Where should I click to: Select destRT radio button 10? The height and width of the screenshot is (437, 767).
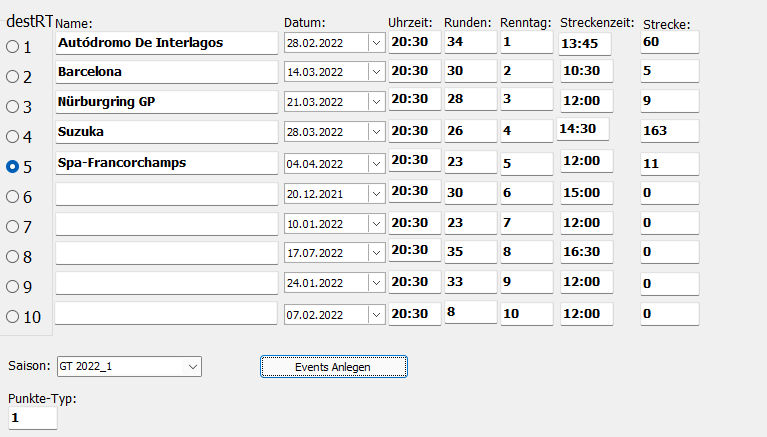(13, 317)
